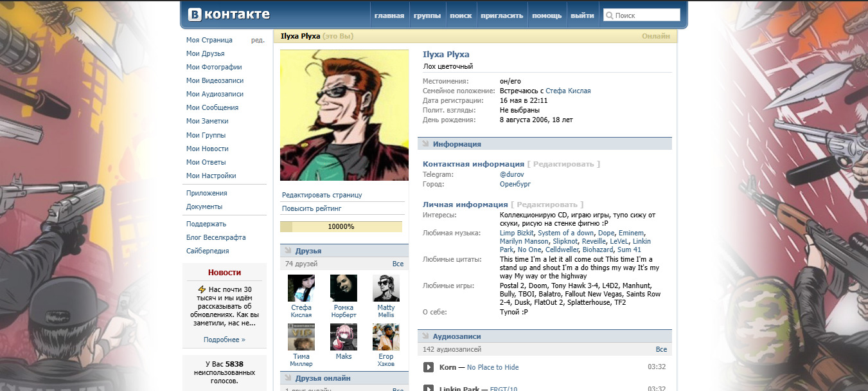Select Мои Сообщения in left sidebar
Image resolution: width=868 pixels, height=391 pixels.
(212, 107)
